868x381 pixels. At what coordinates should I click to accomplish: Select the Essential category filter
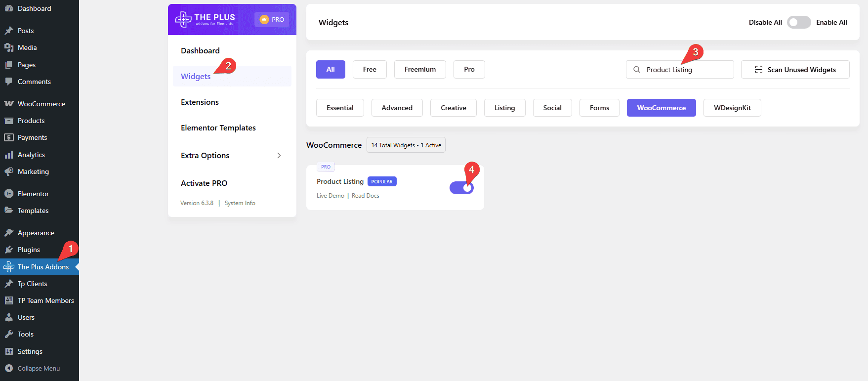pos(340,108)
